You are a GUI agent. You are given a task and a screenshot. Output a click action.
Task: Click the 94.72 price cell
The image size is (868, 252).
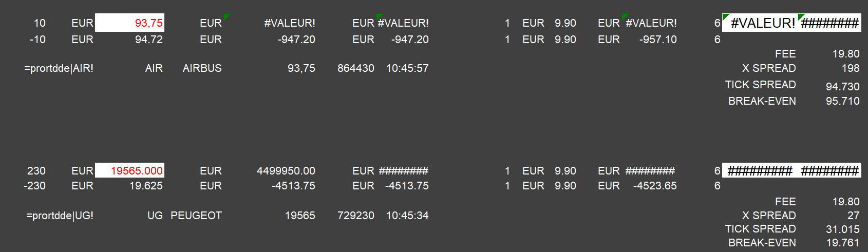pos(148,40)
